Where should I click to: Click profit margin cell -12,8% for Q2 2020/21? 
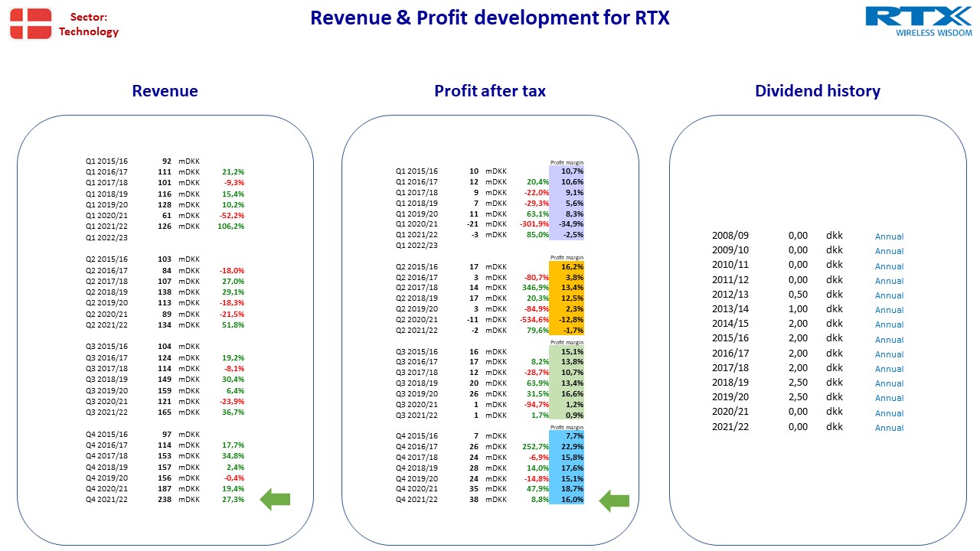click(567, 319)
